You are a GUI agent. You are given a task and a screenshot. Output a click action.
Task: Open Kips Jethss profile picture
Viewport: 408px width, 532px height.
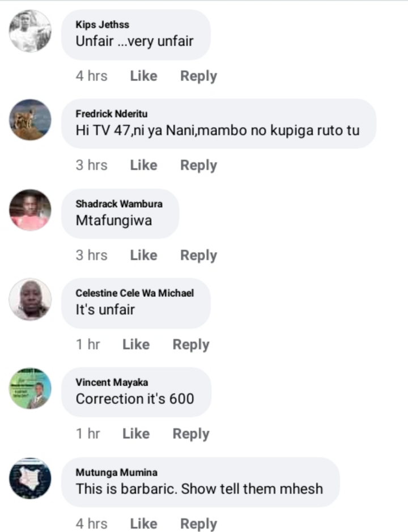[30, 31]
